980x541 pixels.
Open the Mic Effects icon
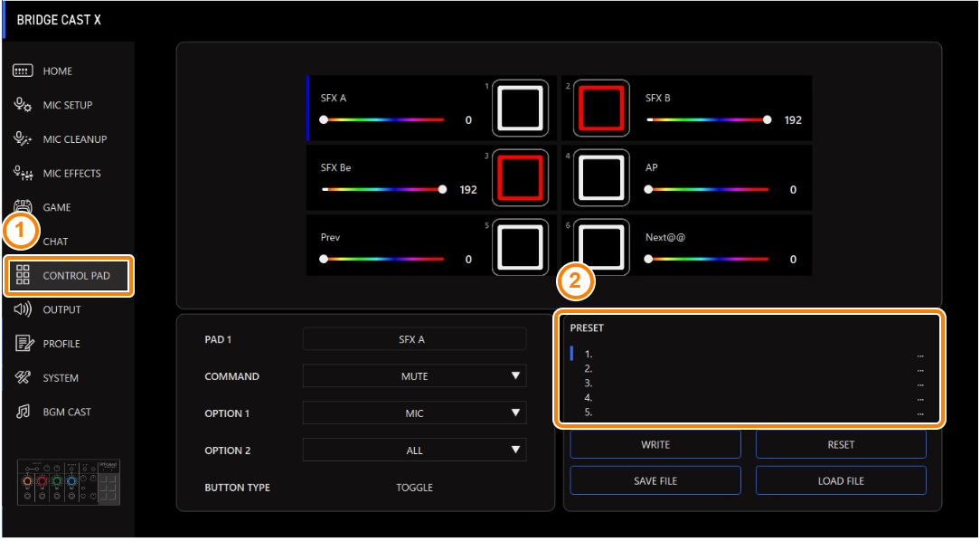[24, 173]
